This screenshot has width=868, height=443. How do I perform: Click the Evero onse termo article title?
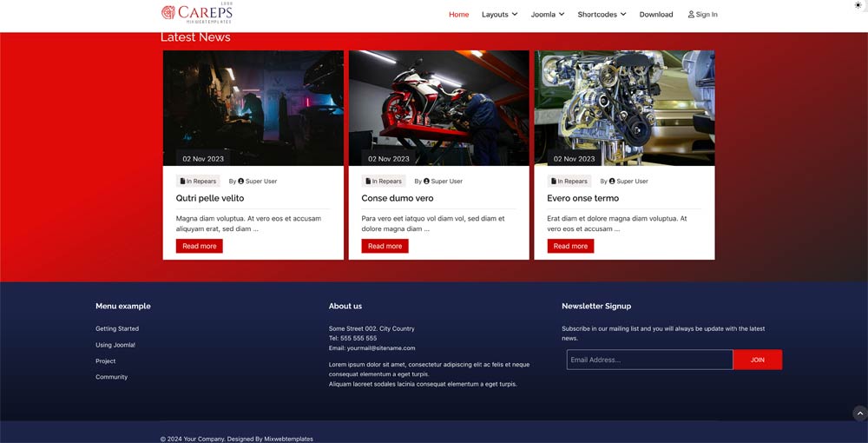(x=582, y=198)
